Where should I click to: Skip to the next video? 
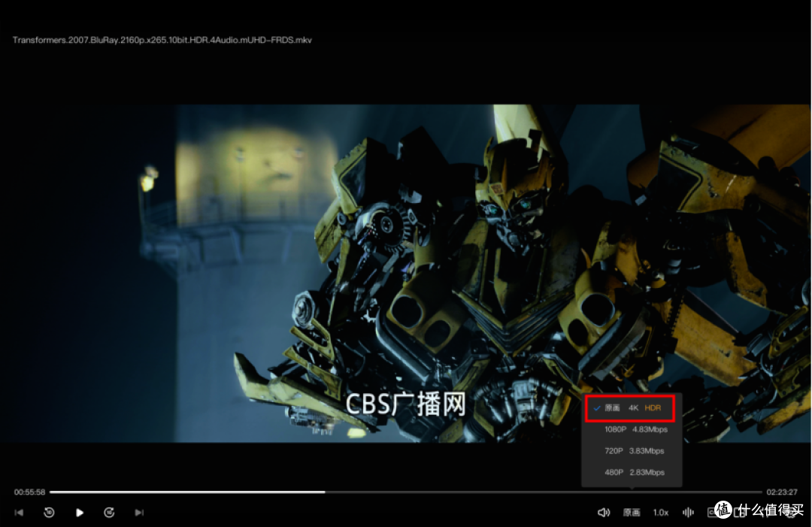click(x=139, y=513)
